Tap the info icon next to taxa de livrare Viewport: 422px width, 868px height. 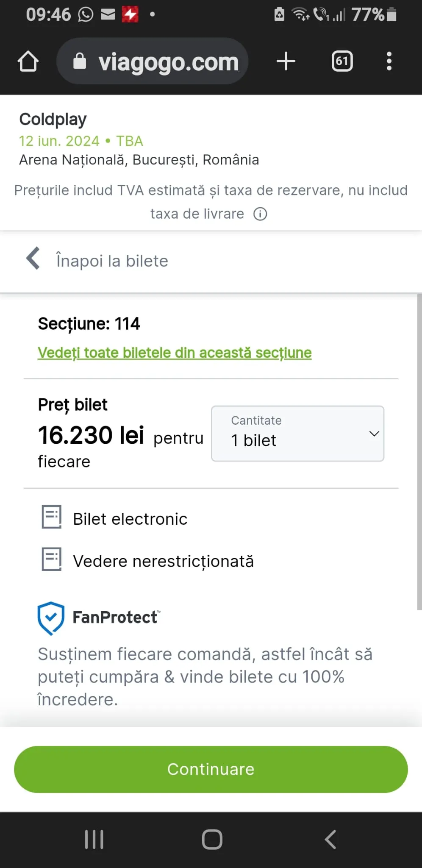260,214
